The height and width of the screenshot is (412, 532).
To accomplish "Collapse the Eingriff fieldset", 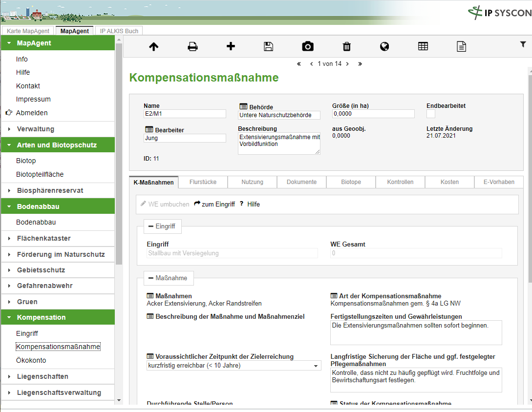I will click(162, 227).
